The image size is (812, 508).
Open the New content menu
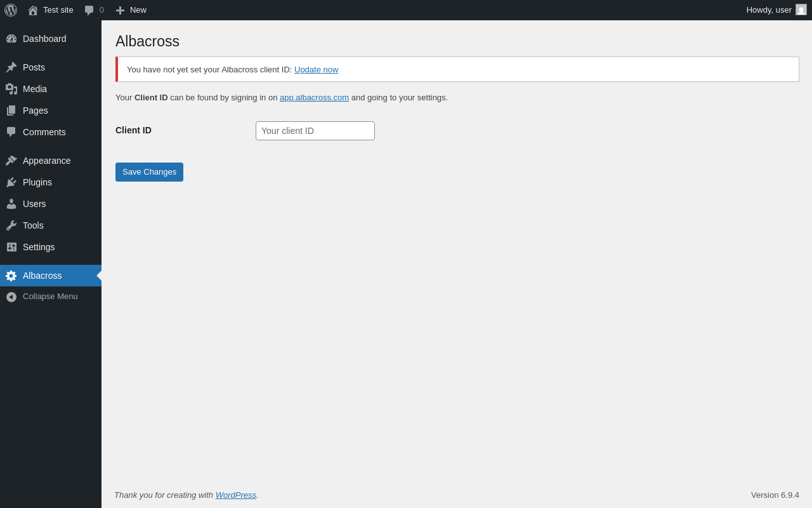point(131,10)
